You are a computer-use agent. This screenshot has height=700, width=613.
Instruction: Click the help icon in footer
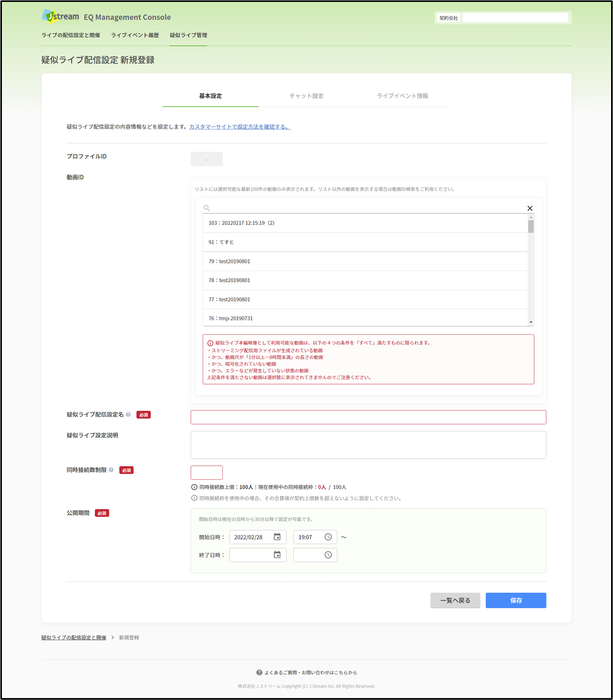coord(259,672)
